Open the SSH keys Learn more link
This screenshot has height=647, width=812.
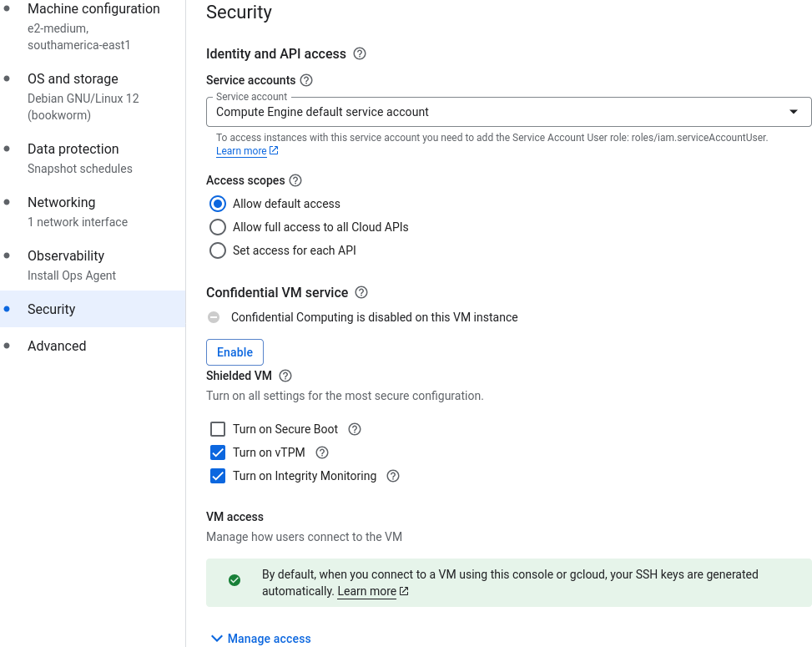[367, 591]
